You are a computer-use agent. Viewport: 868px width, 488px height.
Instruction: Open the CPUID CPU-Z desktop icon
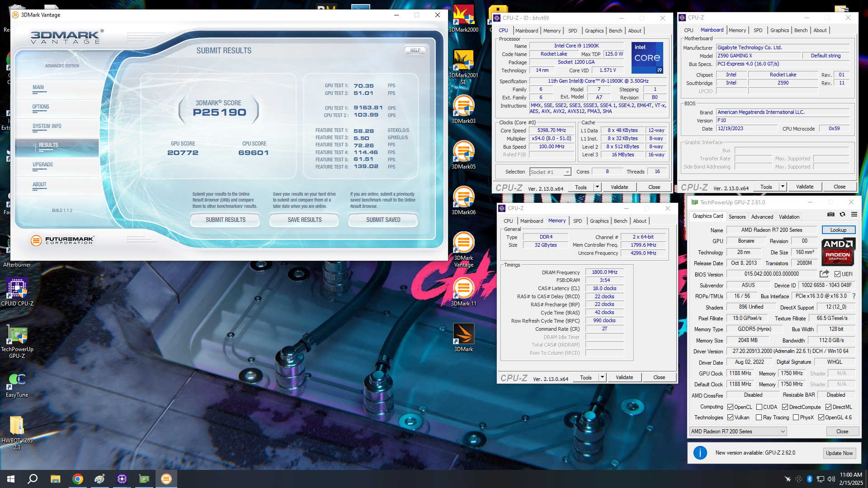pyautogui.click(x=17, y=291)
